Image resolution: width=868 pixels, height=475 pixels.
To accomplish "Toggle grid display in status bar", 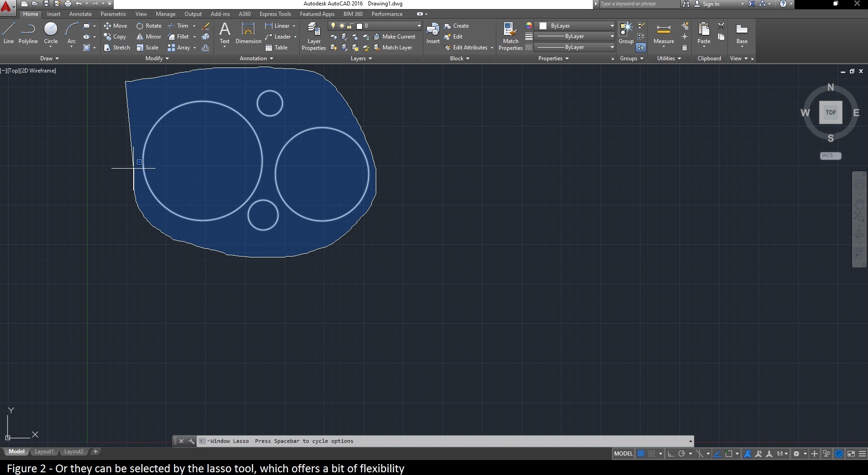I will coord(641,453).
